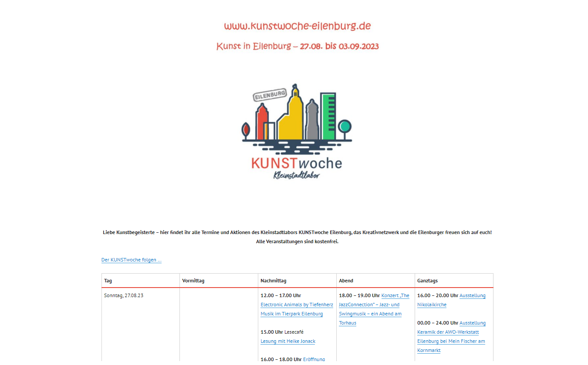Click the '18.00 – 19.00 Uhr' time text
This screenshot has height=365, width=588.
tap(359, 296)
